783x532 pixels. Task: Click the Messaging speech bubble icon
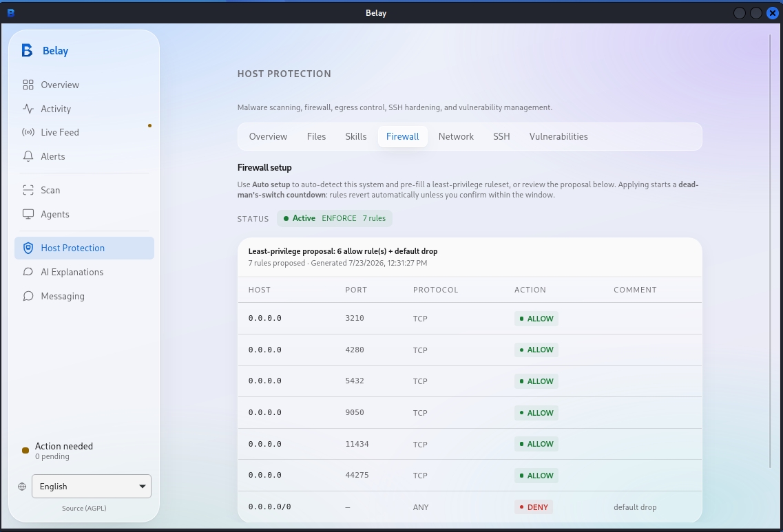(x=28, y=296)
